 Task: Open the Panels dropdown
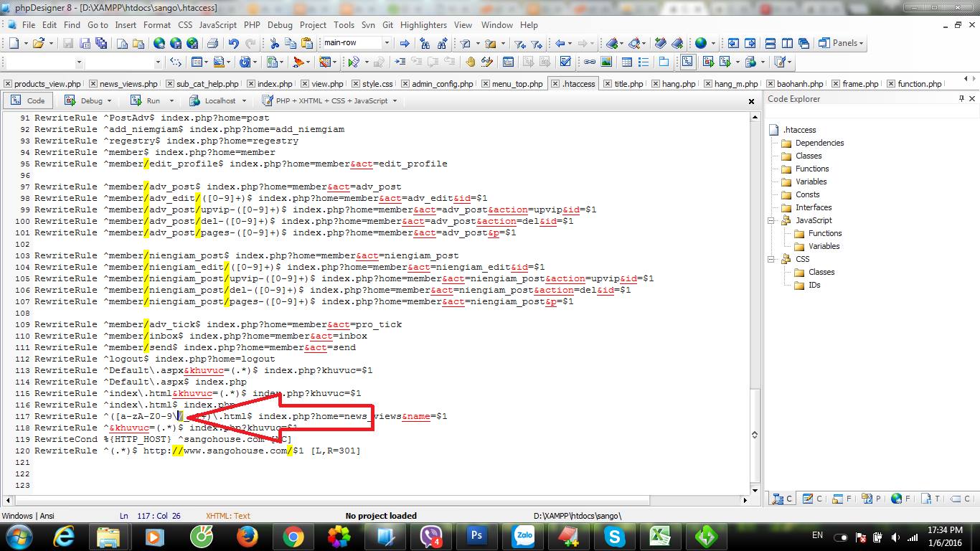[842, 43]
